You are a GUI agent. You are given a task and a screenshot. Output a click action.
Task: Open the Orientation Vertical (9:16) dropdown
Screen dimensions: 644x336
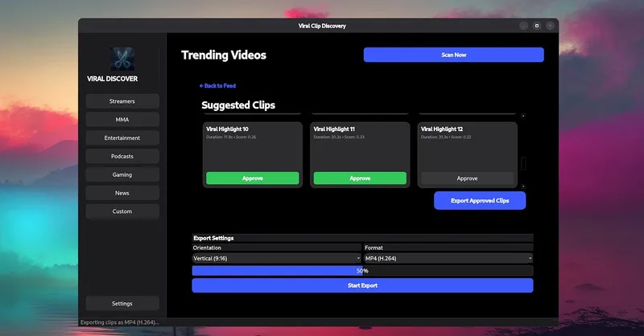276,259
